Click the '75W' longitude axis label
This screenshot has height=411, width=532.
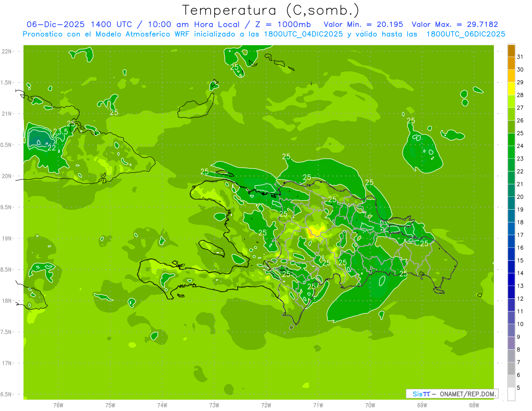click(110, 405)
